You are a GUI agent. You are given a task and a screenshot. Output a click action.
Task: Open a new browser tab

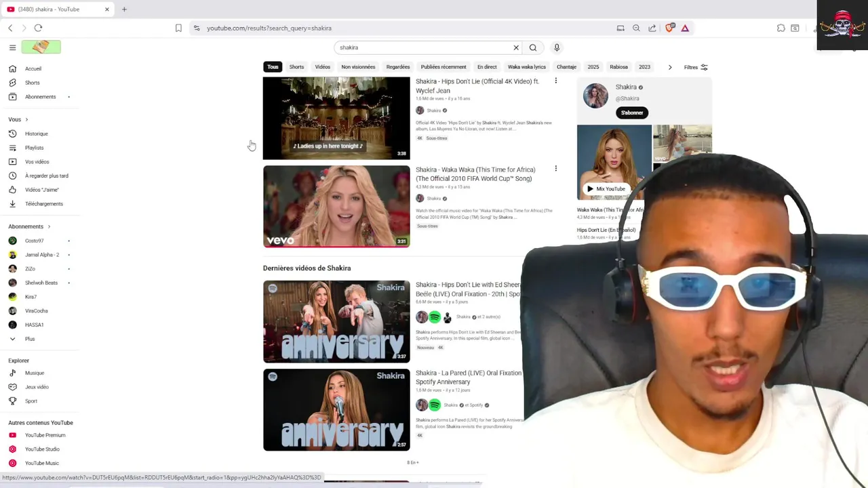click(x=124, y=9)
